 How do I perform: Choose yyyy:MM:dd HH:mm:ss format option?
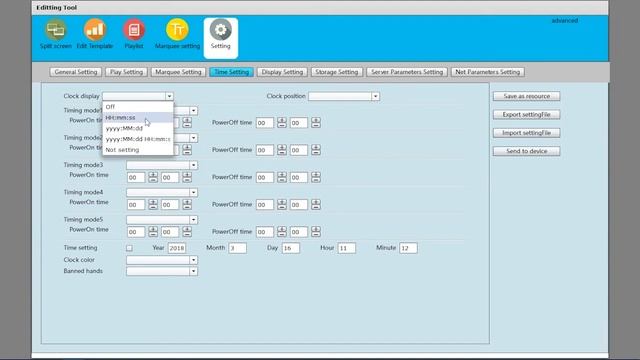[x=138, y=139]
